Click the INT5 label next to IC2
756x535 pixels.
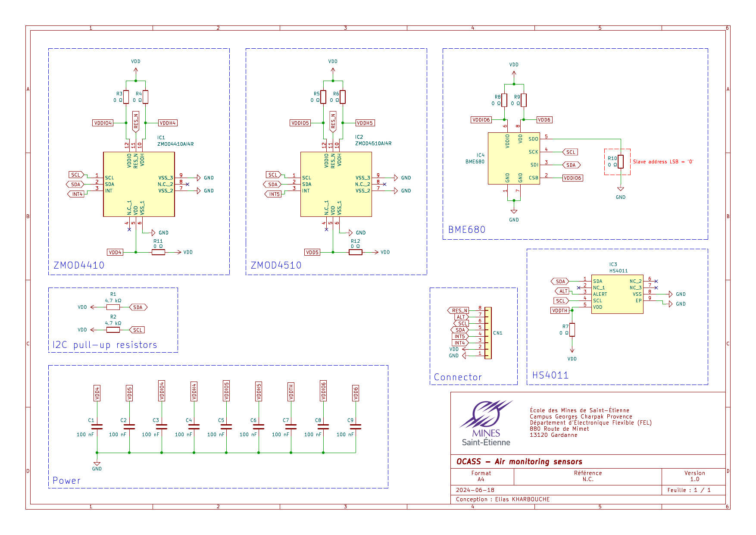tap(273, 194)
